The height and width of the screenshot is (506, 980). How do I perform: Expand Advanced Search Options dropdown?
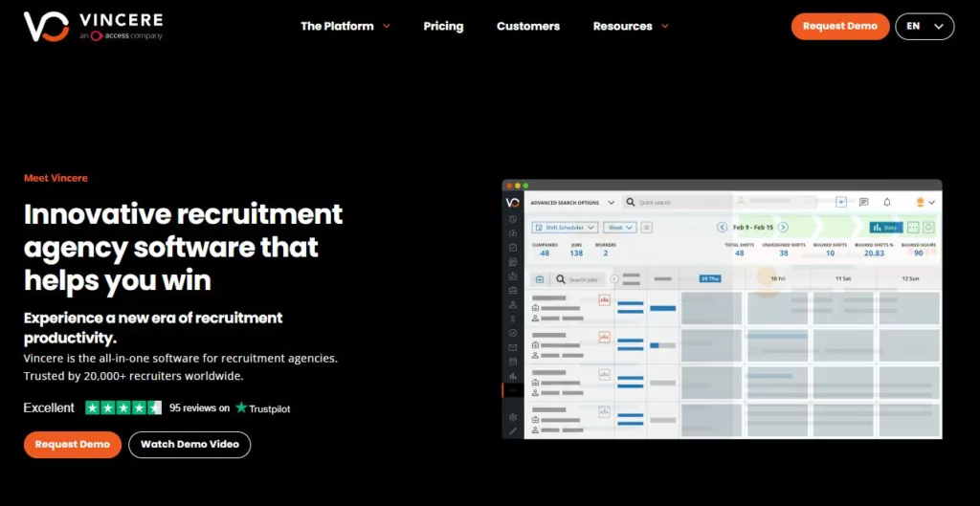coord(572,203)
